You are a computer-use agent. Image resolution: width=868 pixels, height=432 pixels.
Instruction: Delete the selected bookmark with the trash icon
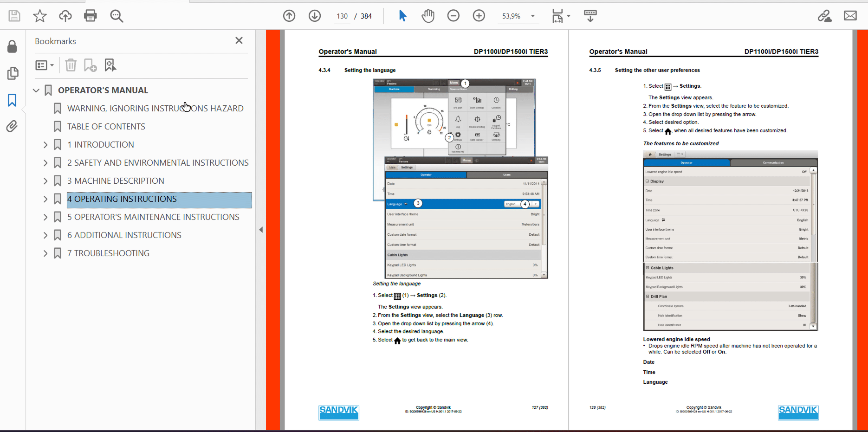coord(71,65)
